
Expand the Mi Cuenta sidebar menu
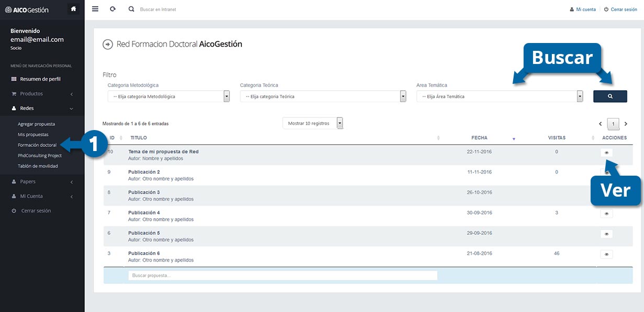click(42, 196)
